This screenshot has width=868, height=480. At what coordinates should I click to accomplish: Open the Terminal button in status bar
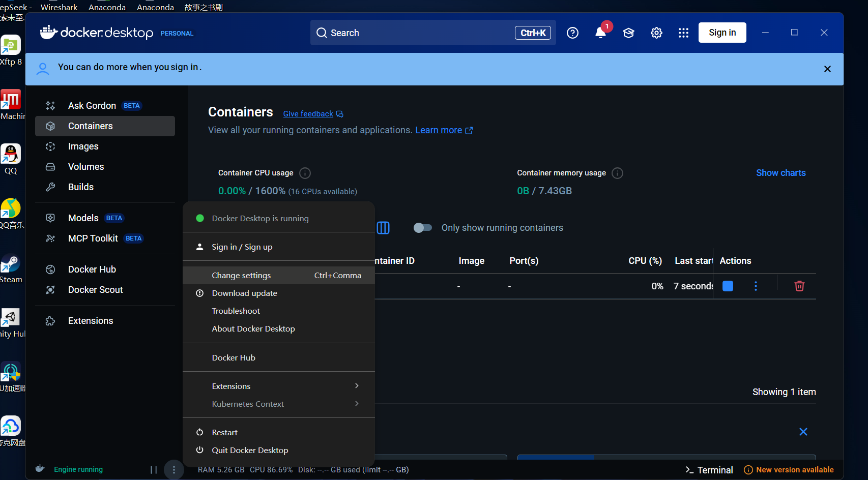[x=709, y=470]
